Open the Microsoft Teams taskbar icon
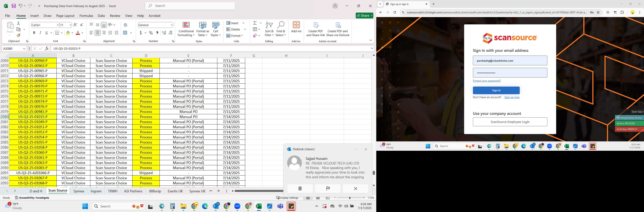Image resolution: width=644 pixels, height=212 pixels. pyautogui.click(x=280, y=206)
